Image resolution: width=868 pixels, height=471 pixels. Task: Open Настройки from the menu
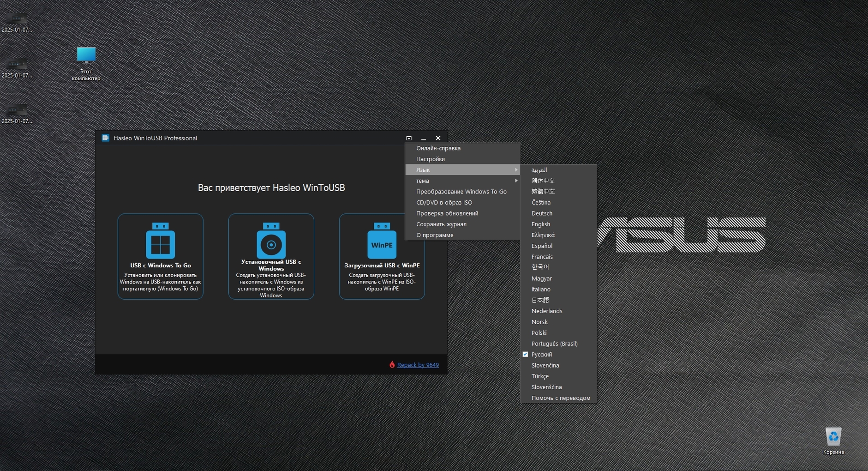[x=462, y=159]
